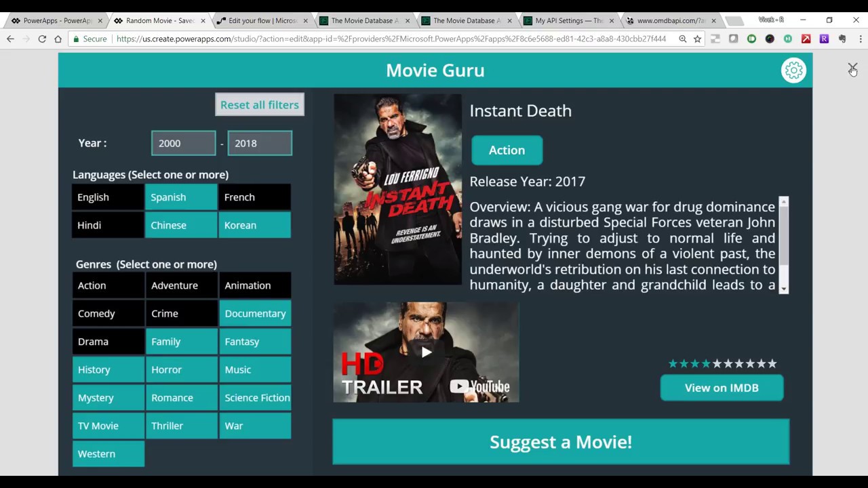This screenshot has width=868, height=488.
Task: Select the Documentary genre tile
Action: (255, 314)
